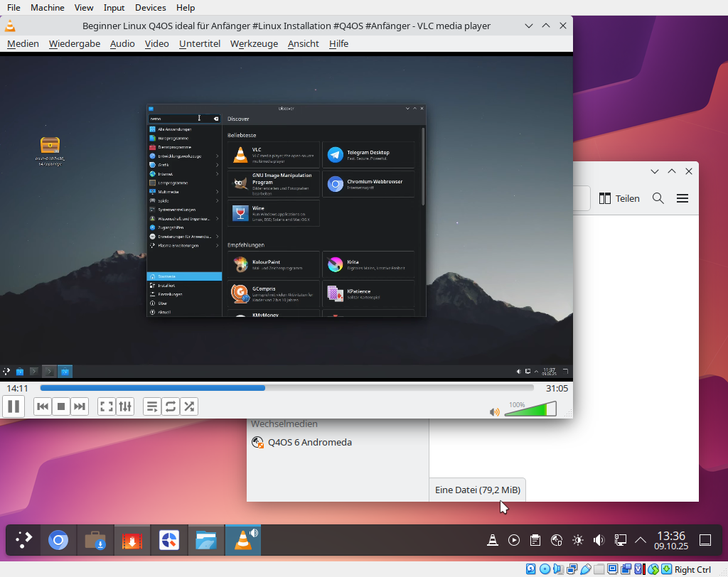This screenshot has width=728, height=577.
Task: Open the Untertitel menu
Action: (199, 44)
